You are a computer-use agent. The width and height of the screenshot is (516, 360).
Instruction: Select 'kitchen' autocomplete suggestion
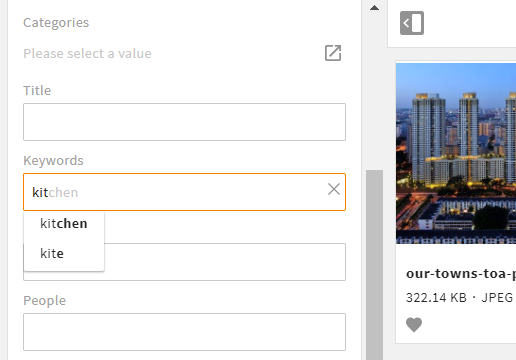(x=64, y=223)
